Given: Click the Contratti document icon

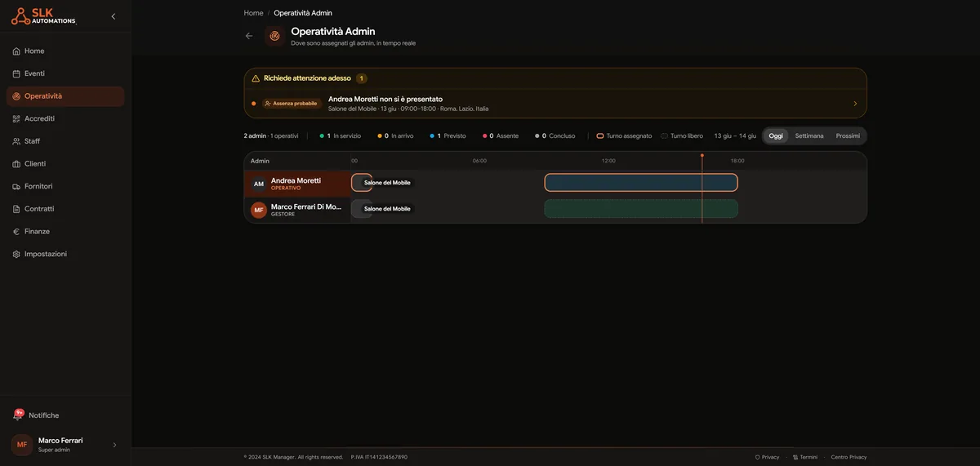Looking at the screenshot, I should (16, 209).
